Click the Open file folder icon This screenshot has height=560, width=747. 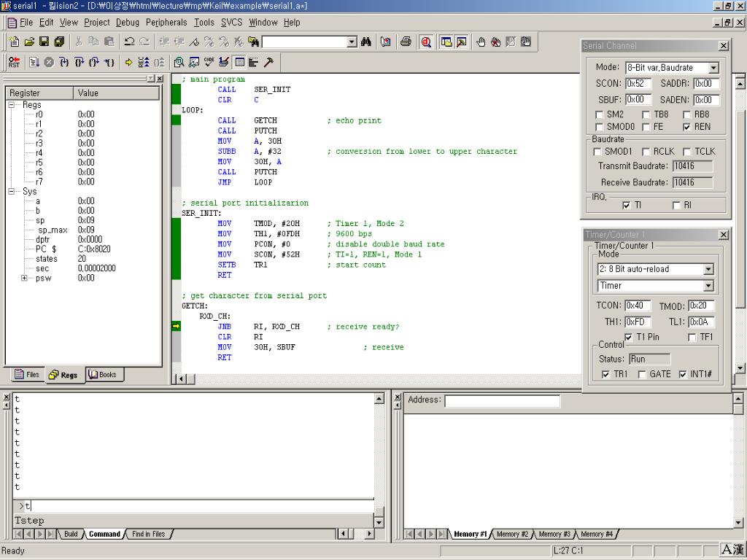pos(30,42)
